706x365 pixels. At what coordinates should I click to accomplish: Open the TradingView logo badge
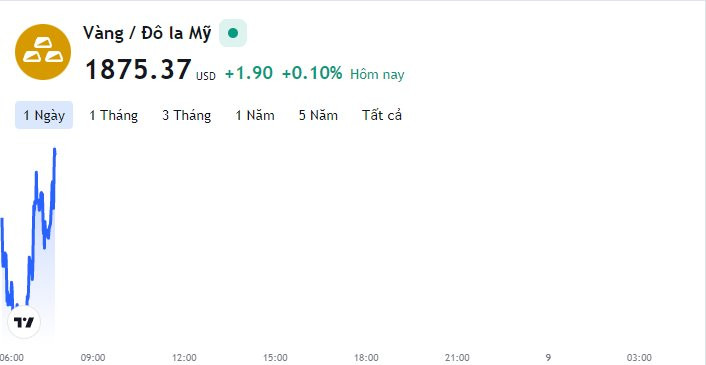[24, 322]
